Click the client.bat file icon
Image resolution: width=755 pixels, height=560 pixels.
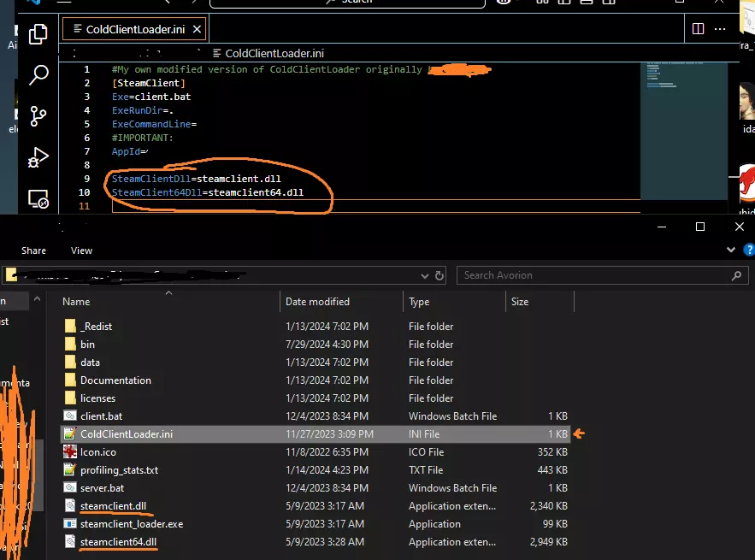(70, 416)
